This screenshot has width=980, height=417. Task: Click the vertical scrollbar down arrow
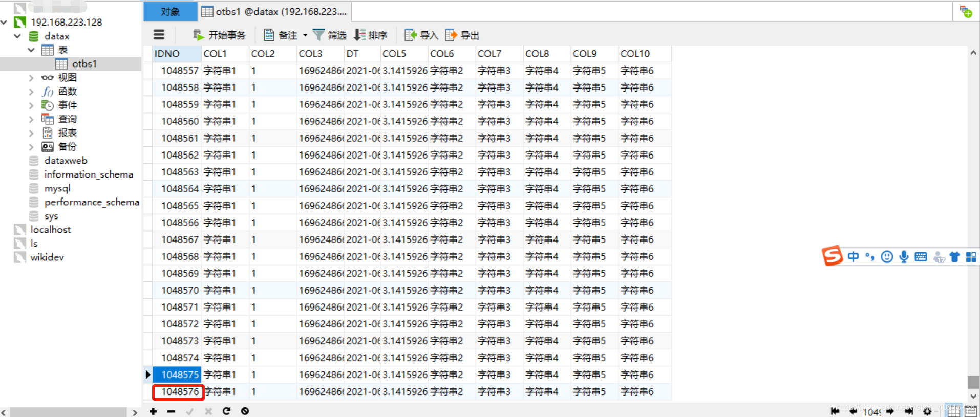[973, 396]
